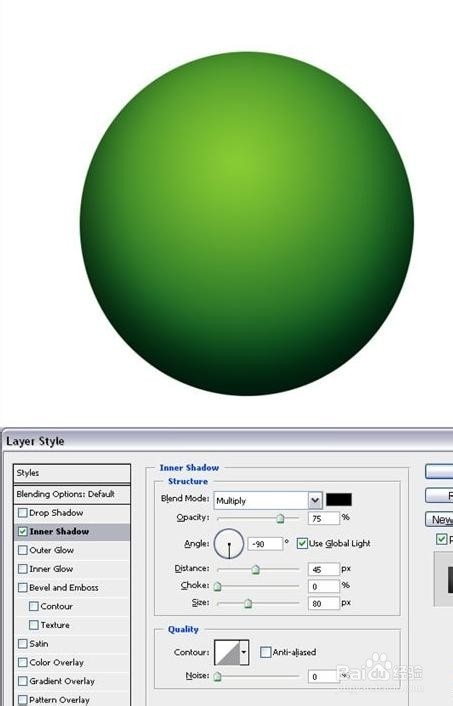Screen dimensions: 453x706
Task: Click the Contour curve thumbnail
Action: [227, 652]
